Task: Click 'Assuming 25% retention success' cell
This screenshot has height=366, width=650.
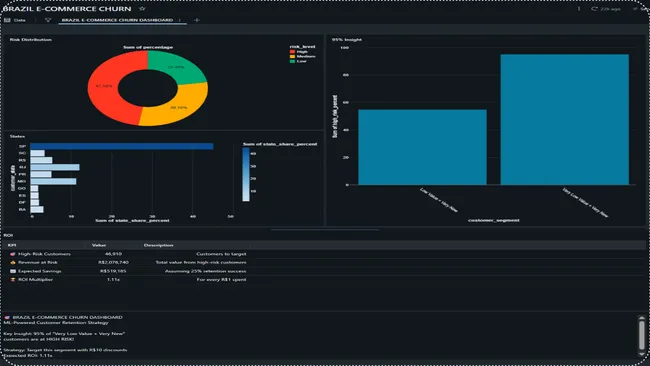Action: (205, 271)
